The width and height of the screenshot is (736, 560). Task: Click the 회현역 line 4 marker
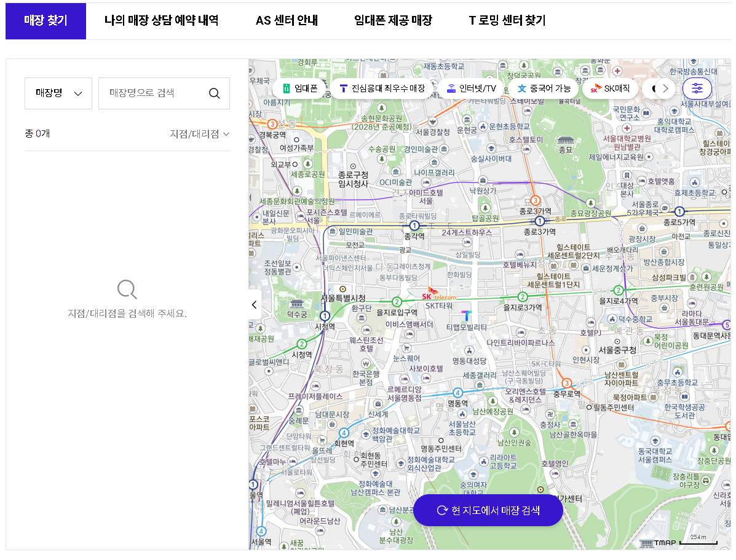(x=344, y=433)
